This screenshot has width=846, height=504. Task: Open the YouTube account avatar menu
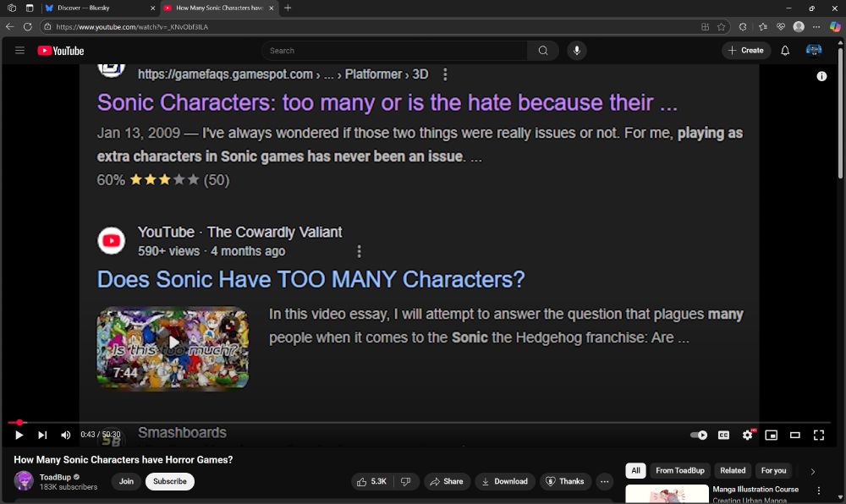point(814,51)
